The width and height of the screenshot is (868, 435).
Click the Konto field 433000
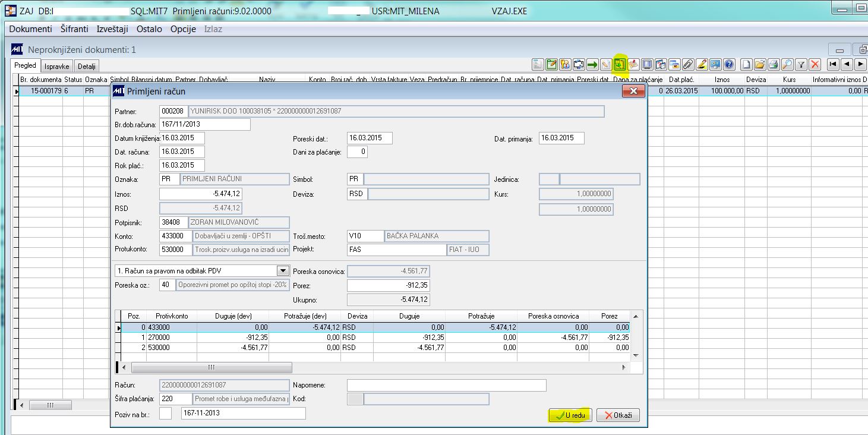coord(176,236)
